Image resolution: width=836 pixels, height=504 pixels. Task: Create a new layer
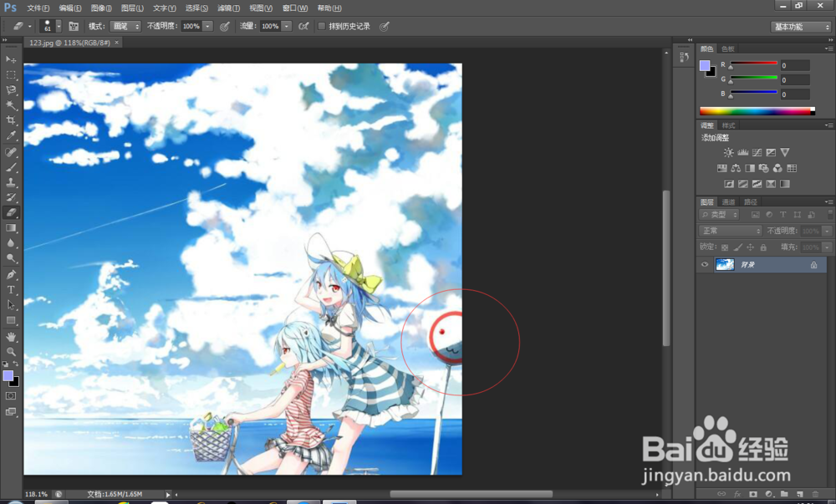(800, 495)
